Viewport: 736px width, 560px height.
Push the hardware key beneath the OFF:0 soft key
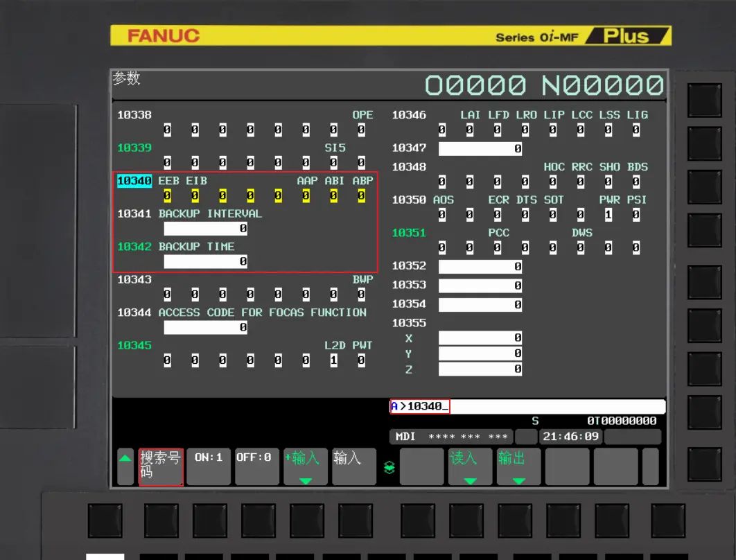259,520
